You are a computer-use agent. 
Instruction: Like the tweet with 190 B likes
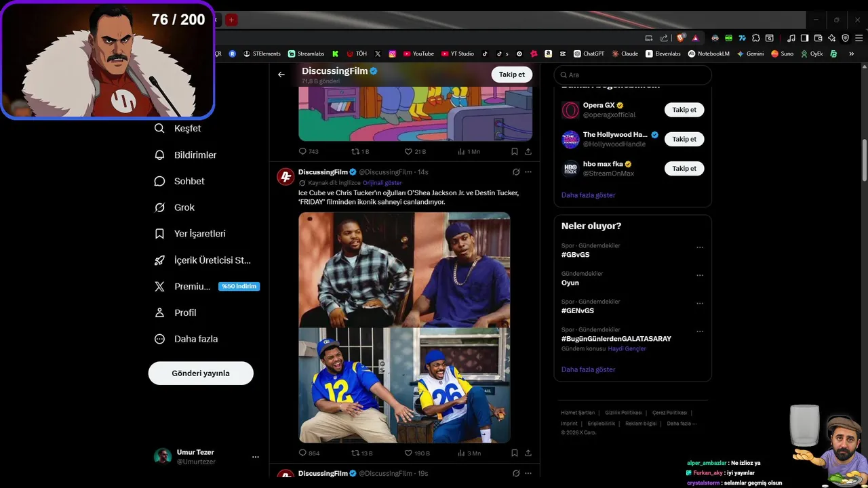tap(417, 453)
